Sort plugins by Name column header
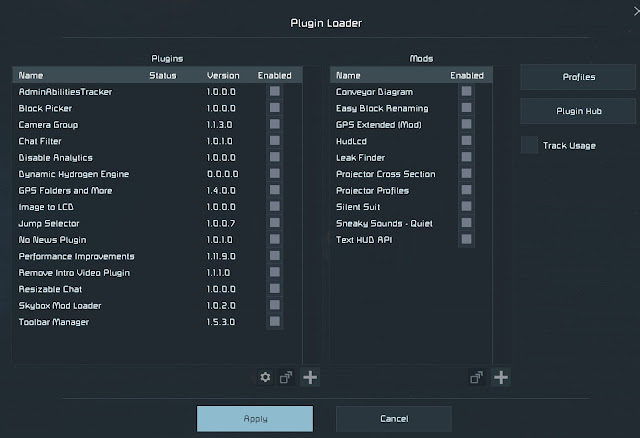 coord(31,76)
